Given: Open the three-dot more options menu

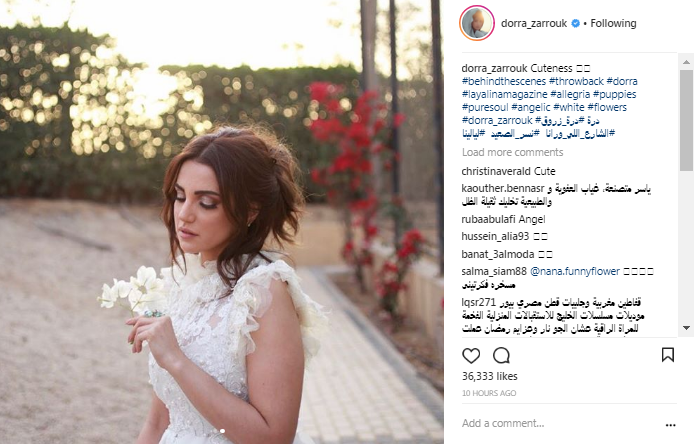Looking at the screenshot, I should point(671,425).
